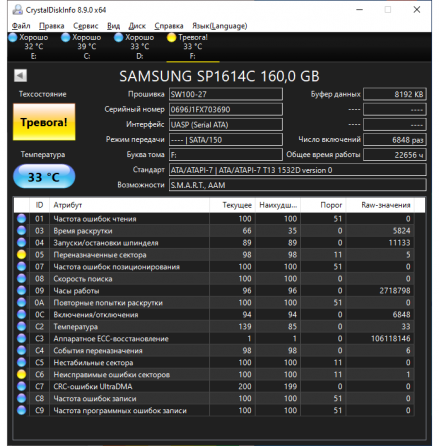
Task: Click status dot for attribute 07
Action: [x=21, y=267]
